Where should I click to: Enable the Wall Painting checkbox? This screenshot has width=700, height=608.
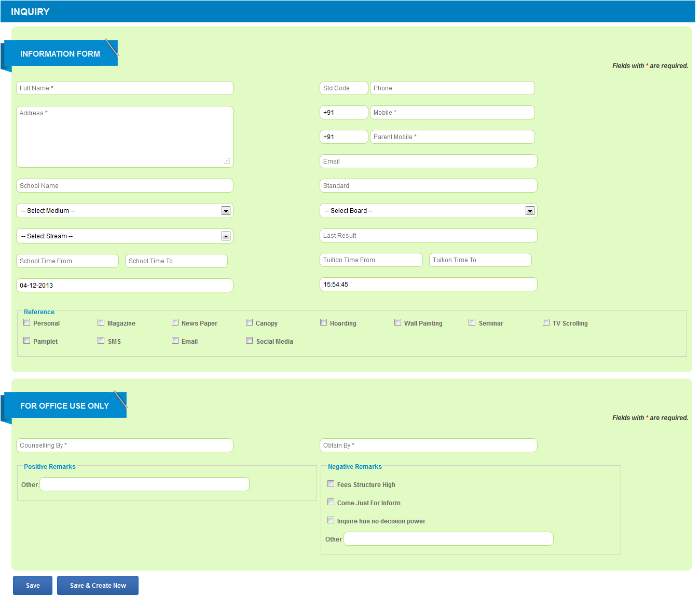click(397, 322)
